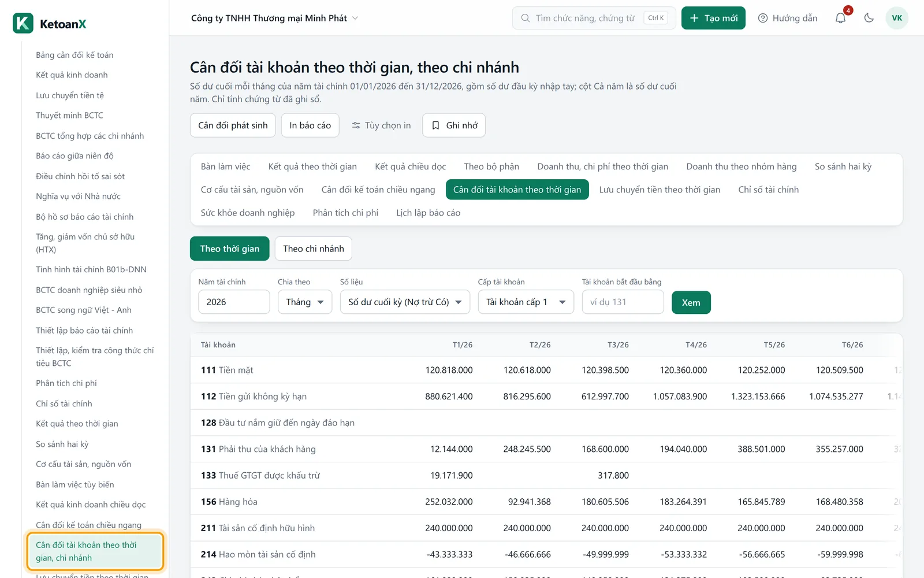Click the Hướng dẫn help button
This screenshot has width=924, height=578.
pos(788,18)
